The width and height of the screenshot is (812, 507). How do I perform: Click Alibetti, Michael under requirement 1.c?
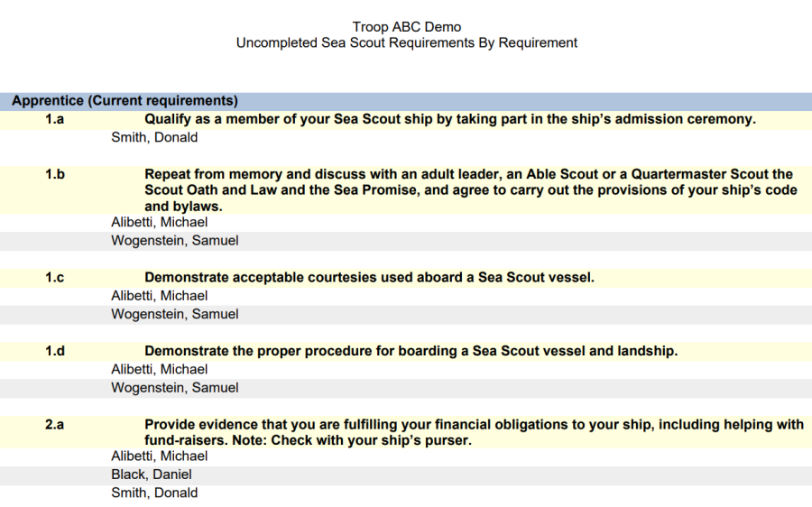159,296
